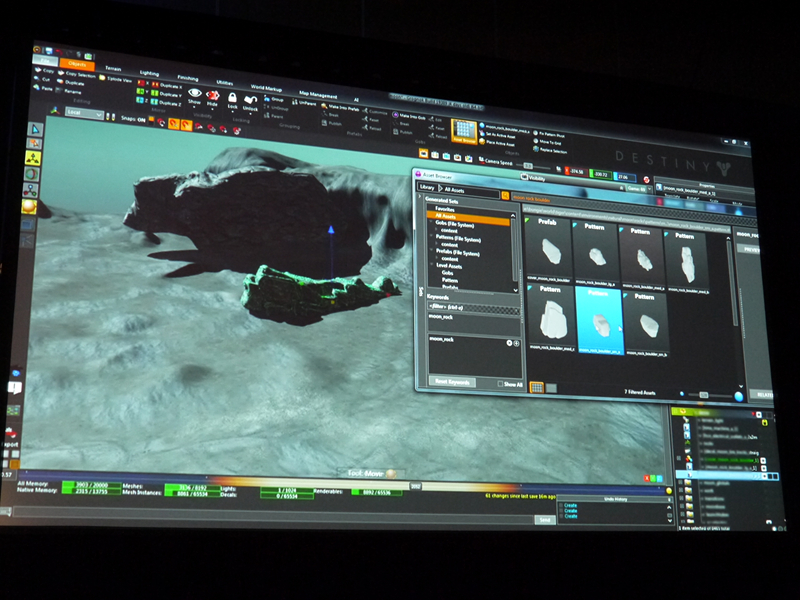
Task: Click the Reset Keywords button
Action: click(x=452, y=382)
